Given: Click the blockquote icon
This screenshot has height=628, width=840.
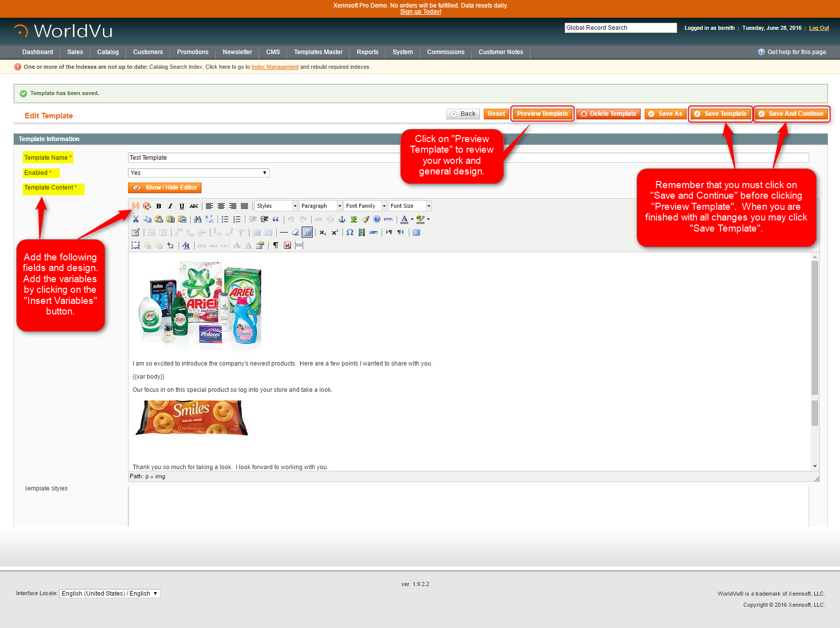Looking at the screenshot, I should [276, 219].
